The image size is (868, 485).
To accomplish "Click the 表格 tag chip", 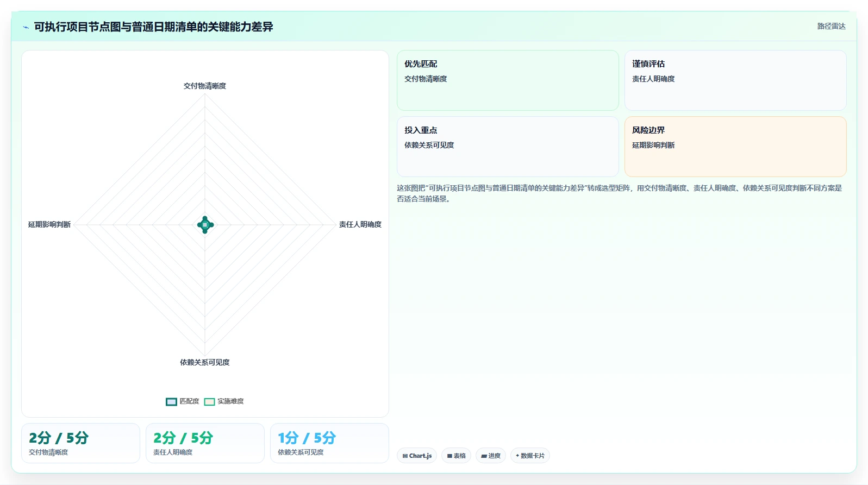I will 457,456.
